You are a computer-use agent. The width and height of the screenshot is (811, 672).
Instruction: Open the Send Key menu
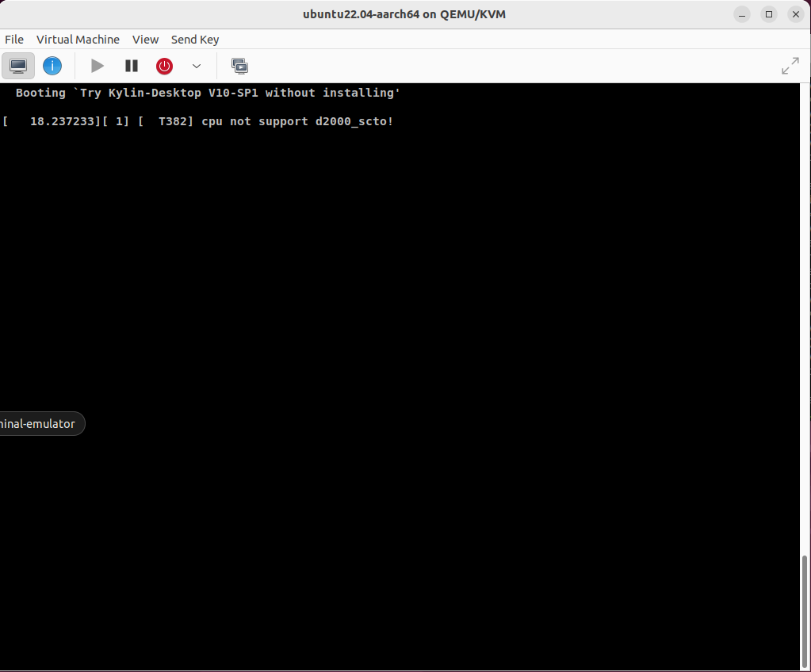pos(195,40)
